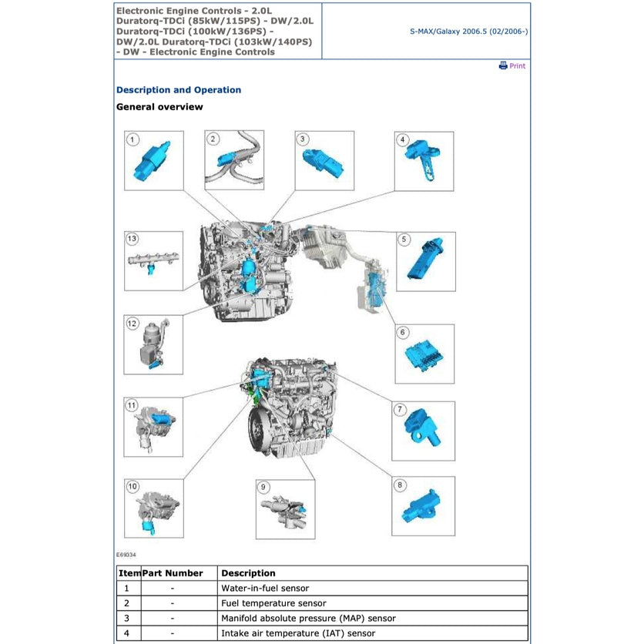Click the E69034 figure label
Screen dimensions: 644x644
tap(126, 553)
